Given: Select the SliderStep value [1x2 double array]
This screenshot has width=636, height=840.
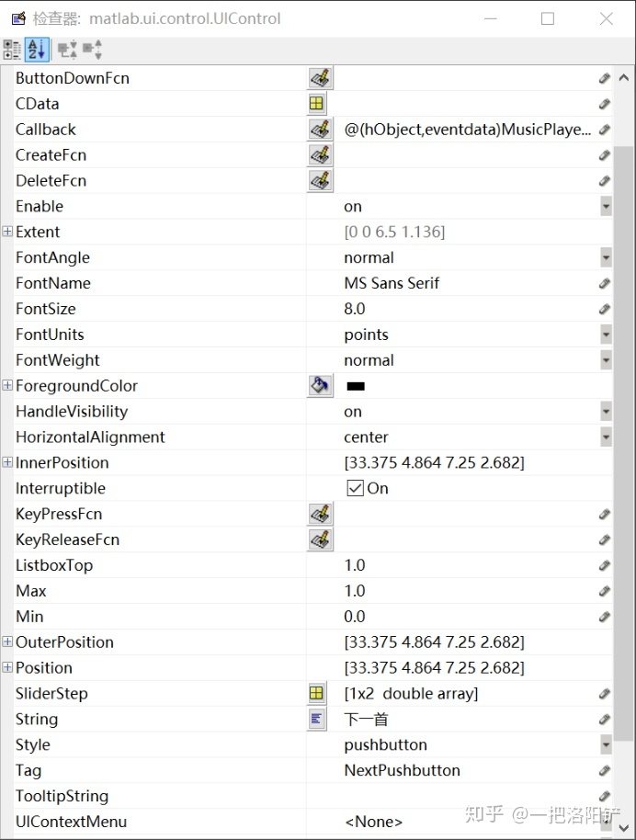Looking at the screenshot, I should pos(411,694).
